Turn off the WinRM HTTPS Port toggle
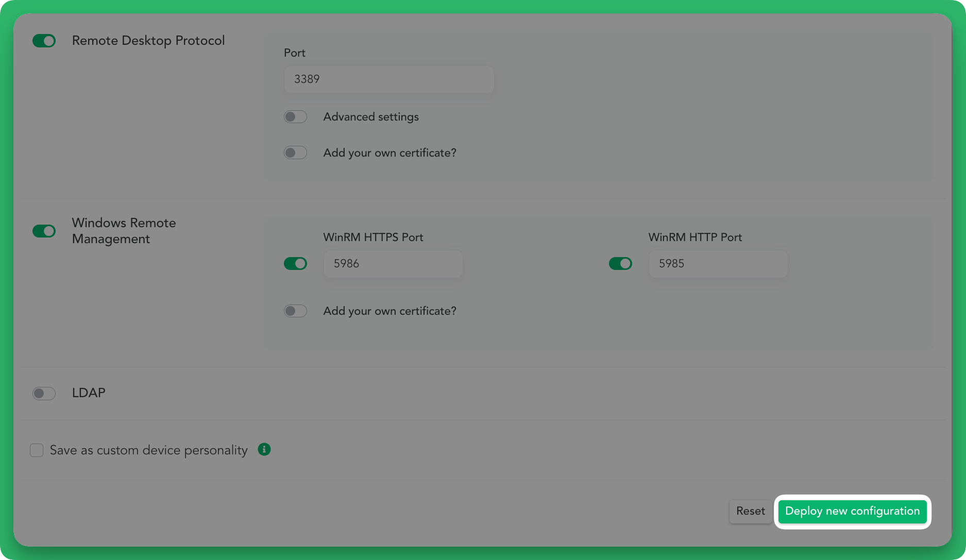Image resolution: width=966 pixels, height=560 pixels. coord(295,263)
